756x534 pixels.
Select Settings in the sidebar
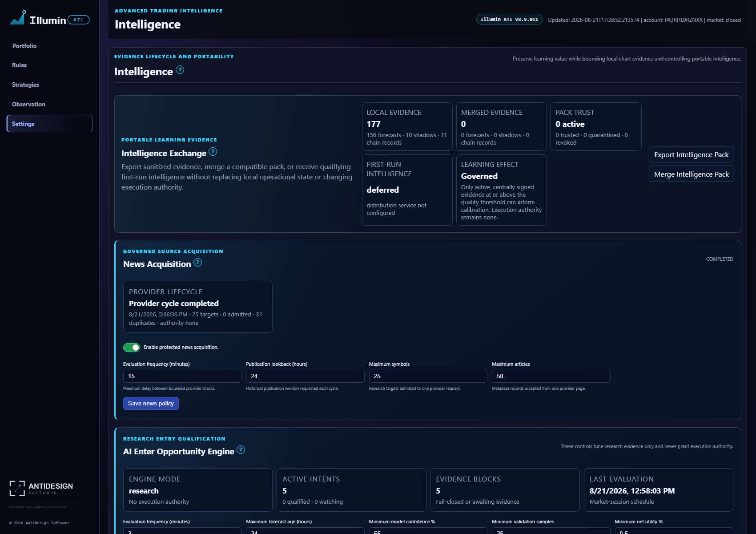click(x=50, y=124)
